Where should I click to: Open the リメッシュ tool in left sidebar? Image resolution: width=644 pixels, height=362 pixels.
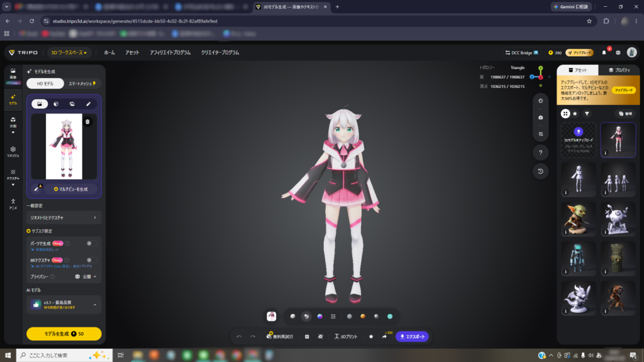pos(13,151)
